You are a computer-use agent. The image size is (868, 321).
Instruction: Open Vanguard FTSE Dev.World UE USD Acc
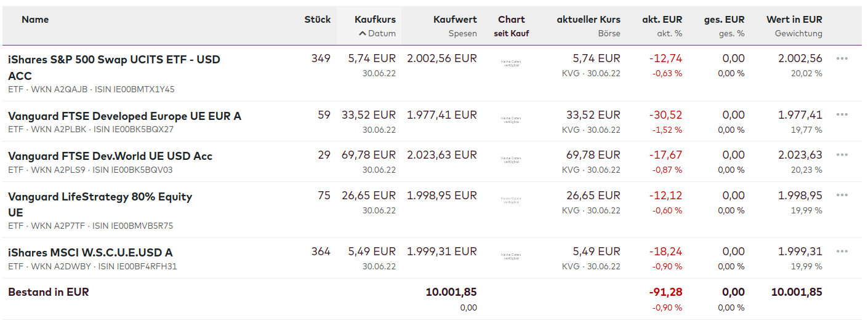pyautogui.click(x=110, y=156)
